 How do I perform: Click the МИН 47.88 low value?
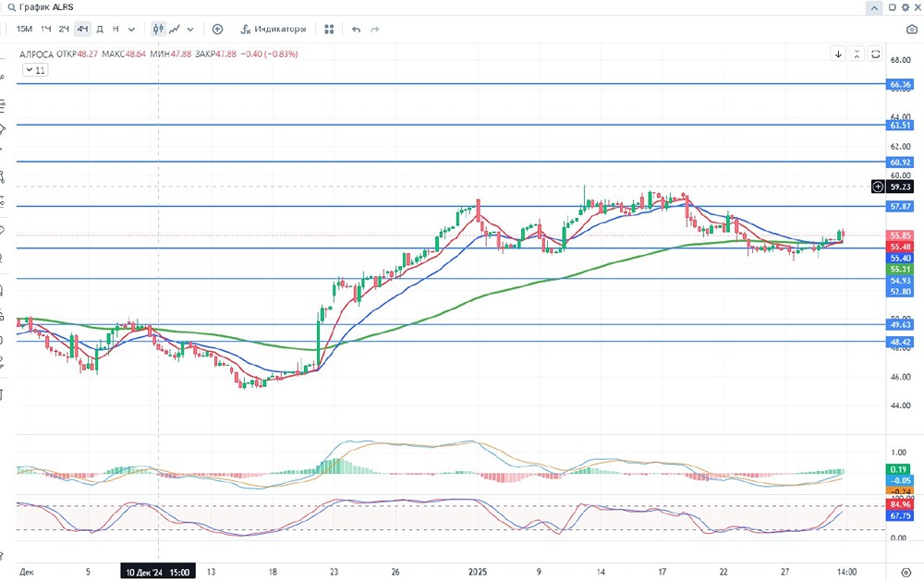click(x=171, y=54)
